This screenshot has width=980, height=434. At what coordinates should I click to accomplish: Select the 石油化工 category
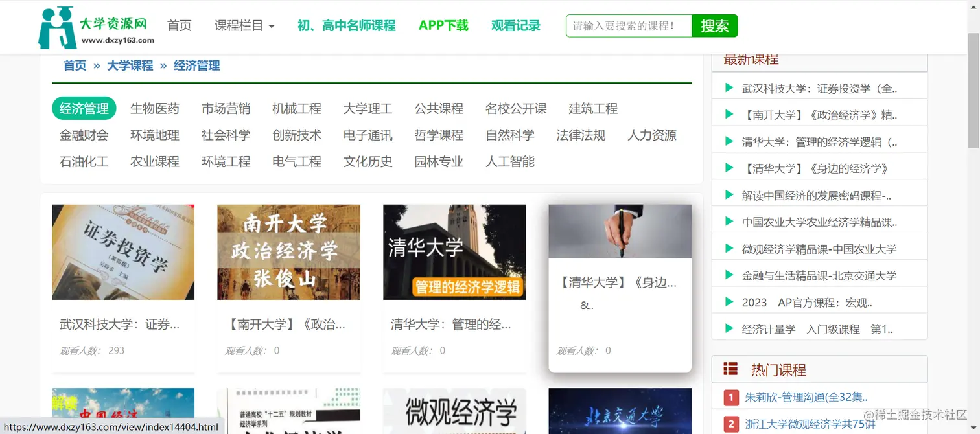point(84,161)
